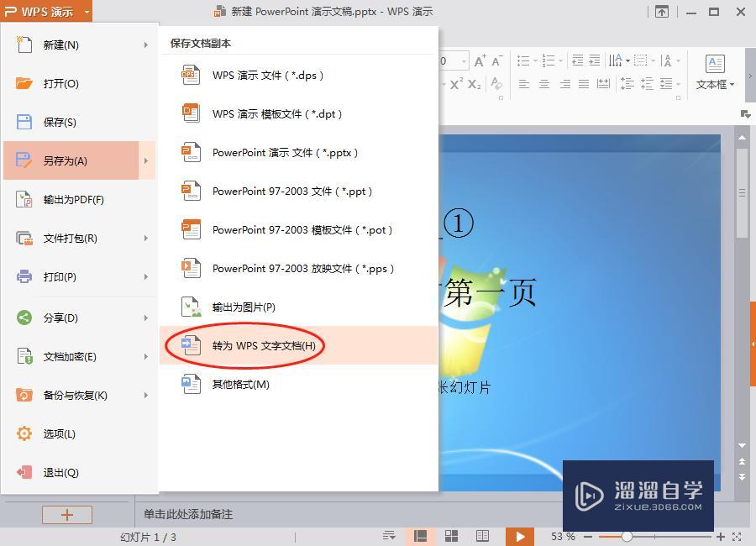Choose 退出(Q) to quit WPS
The height and width of the screenshot is (546, 756).
click(80, 472)
